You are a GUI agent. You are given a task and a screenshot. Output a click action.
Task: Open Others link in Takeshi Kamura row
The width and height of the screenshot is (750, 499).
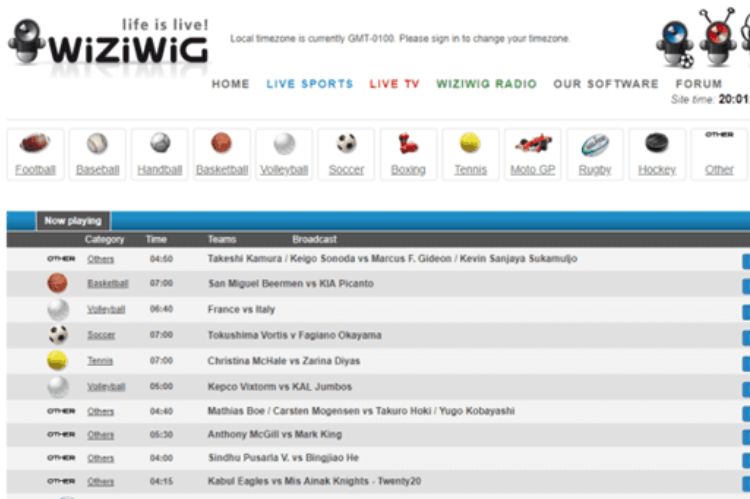click(100, 259)
